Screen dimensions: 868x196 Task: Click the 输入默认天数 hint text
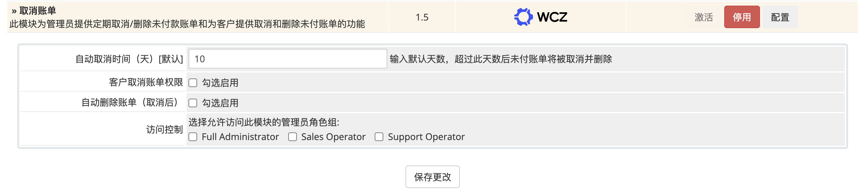pos(502,59)
